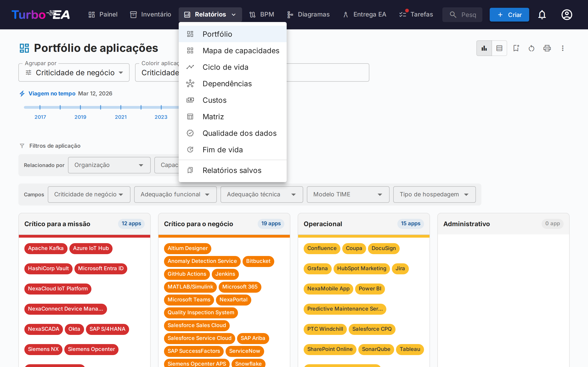
Task: Save a bookmark of this report
Action: [x=516, y=48]
